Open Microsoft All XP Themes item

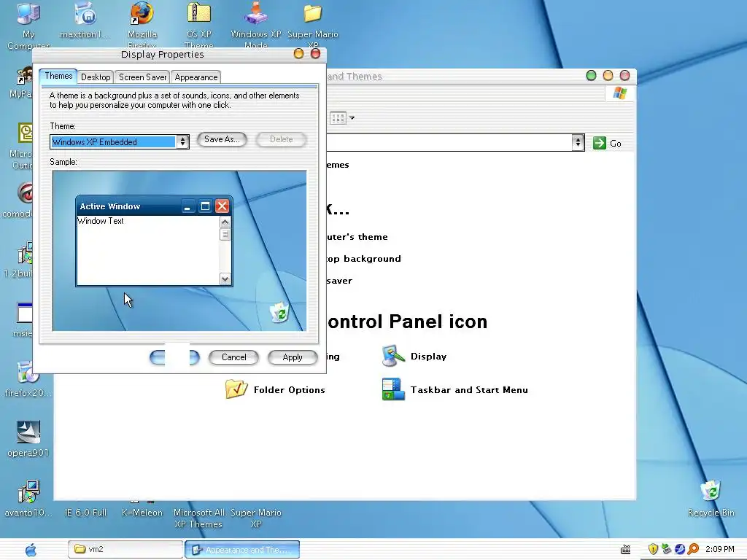point(198,518)
